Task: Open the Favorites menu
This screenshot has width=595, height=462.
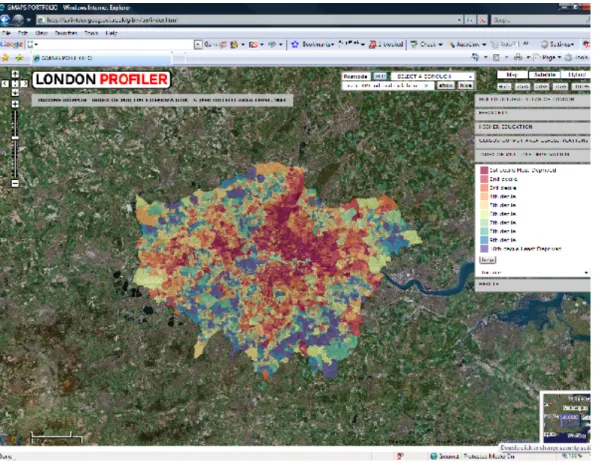Action: click(x=66, y=33)
